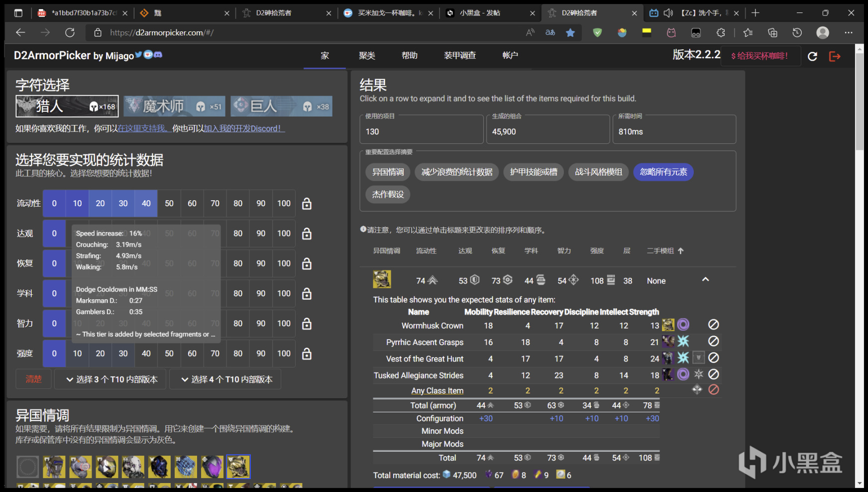Set 强度 stat tier to 100

click(284, 354)
